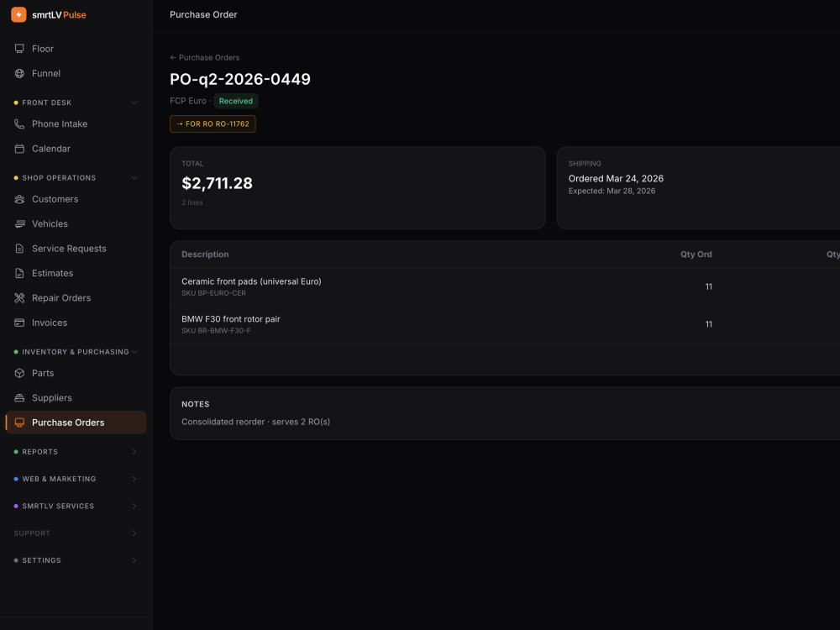Viewport: 840px width, 630px height.
Task: Click the Funnel globe icon
Action: tap(19, 73)
